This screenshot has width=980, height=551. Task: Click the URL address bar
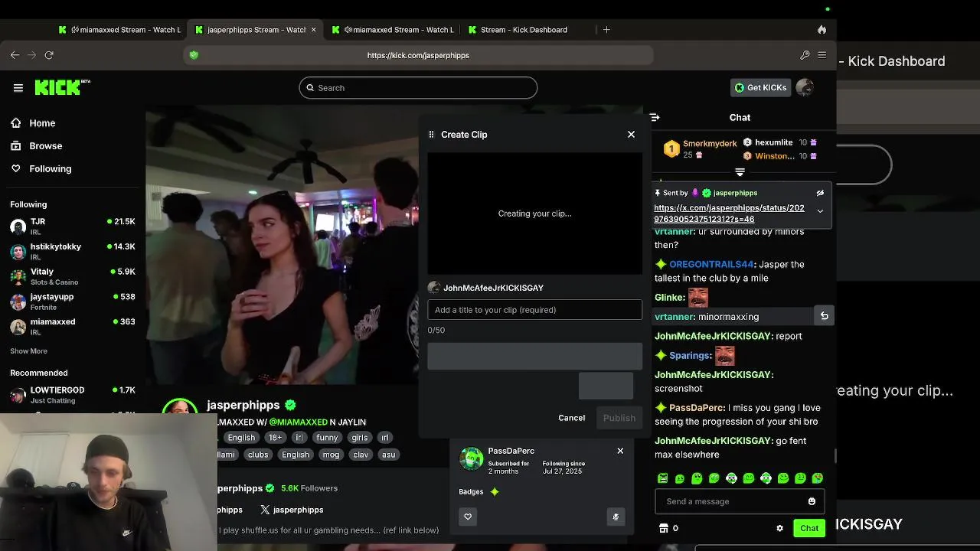click(x=418, y=55)
